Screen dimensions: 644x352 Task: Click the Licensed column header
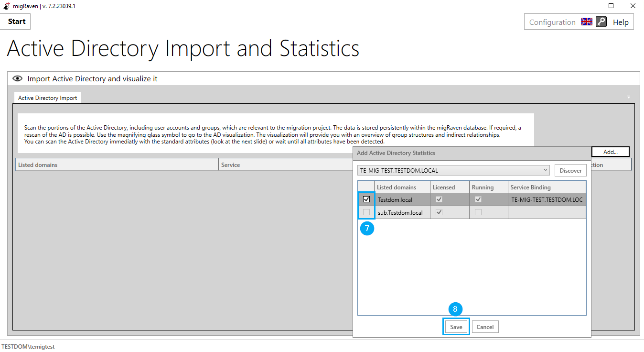(x=450, y=187)
